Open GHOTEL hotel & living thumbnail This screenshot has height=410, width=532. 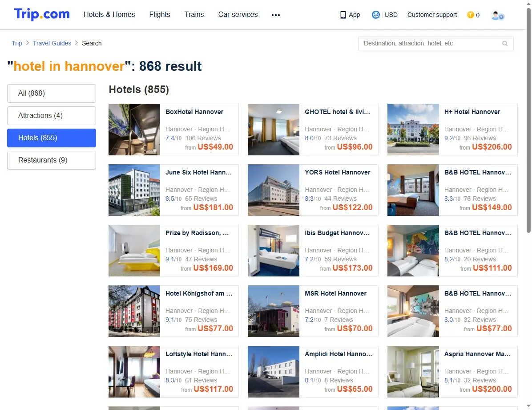coord(274,130)
